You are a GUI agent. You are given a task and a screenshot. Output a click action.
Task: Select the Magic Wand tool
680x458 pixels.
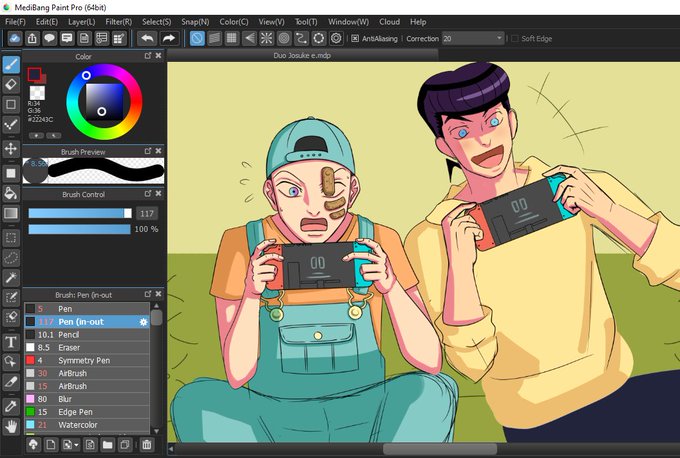11,278
